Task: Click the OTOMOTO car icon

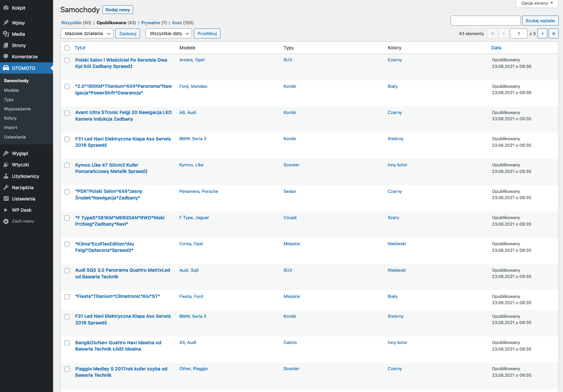Action: (x=6, y=68)
